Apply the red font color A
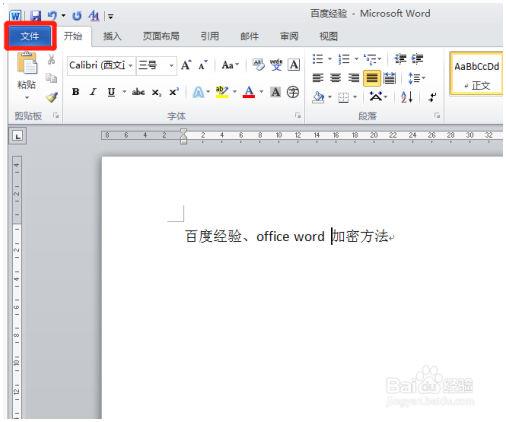 (x=249, y=92)
